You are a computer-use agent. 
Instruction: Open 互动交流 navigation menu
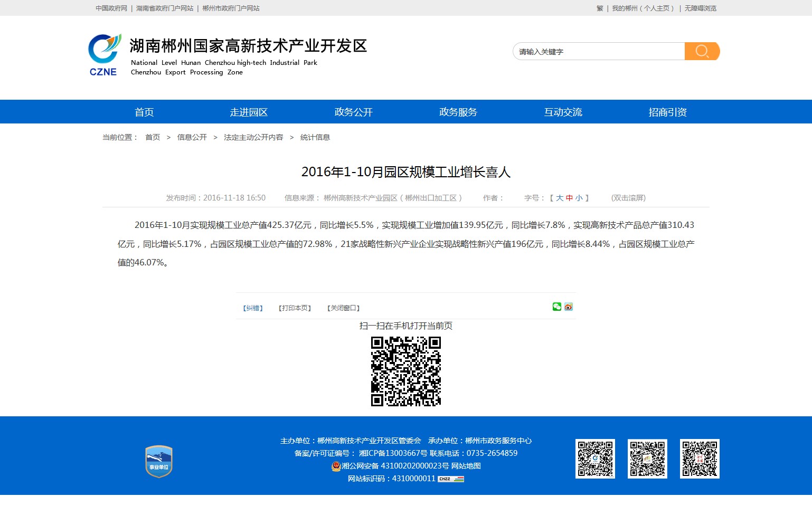click(x=563, y=112)
